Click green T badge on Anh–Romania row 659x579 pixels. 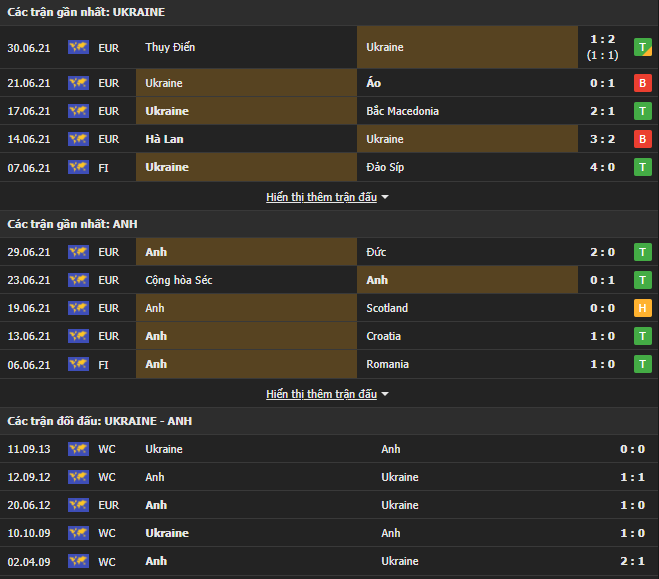[x=642, y=364]
